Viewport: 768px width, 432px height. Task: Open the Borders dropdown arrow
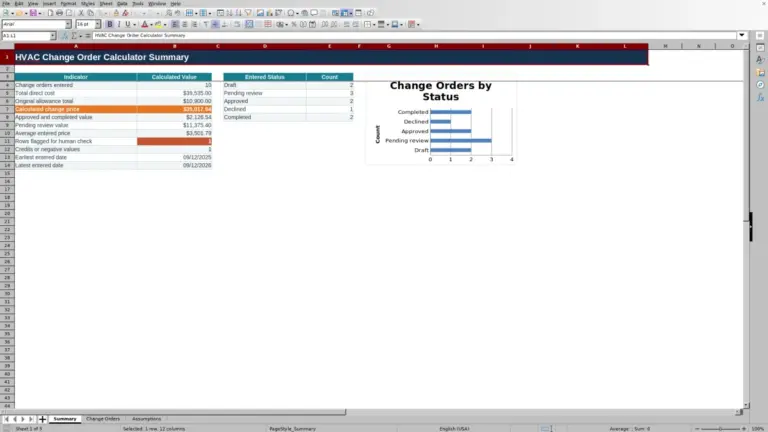pyautogui.click(x=374, y=24)
